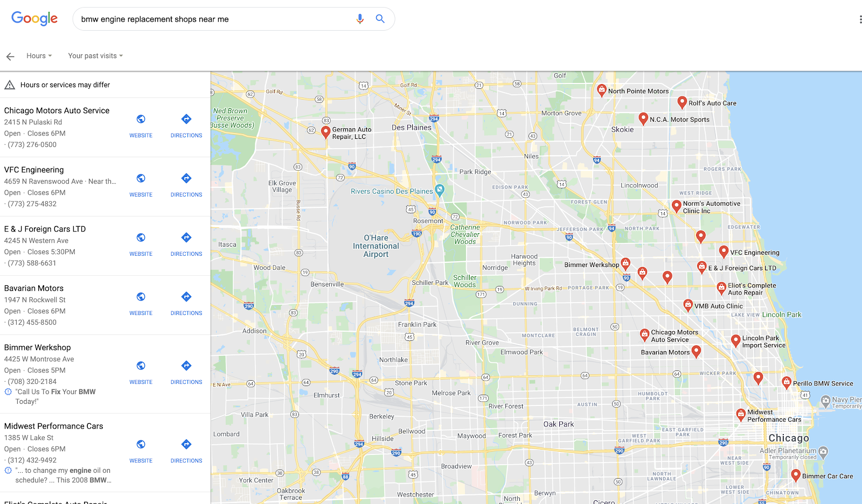
Task: Open Bavarian Motors listing title
Action: tap(34, 288)
